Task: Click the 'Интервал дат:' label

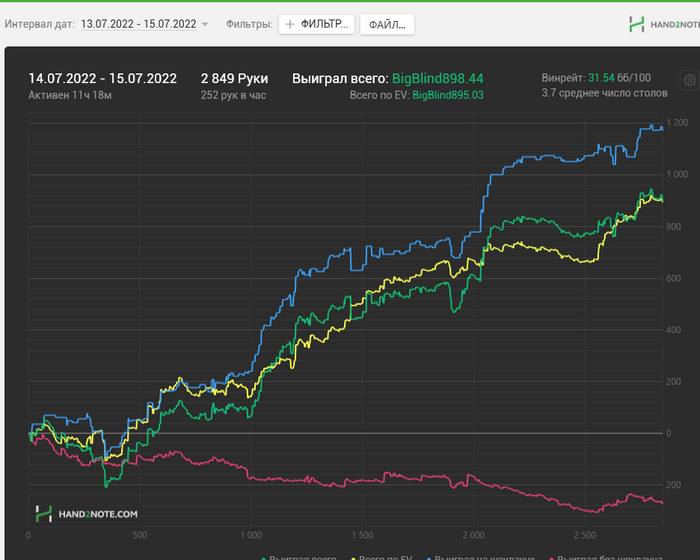Action: (40, 24)
